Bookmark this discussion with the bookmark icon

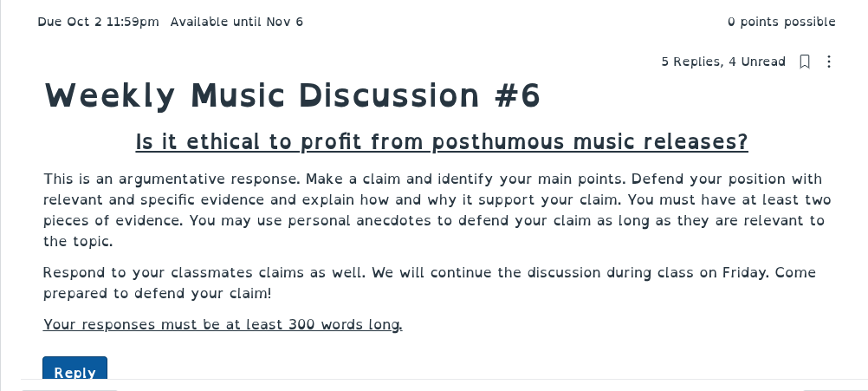click(x=805, y=62)
